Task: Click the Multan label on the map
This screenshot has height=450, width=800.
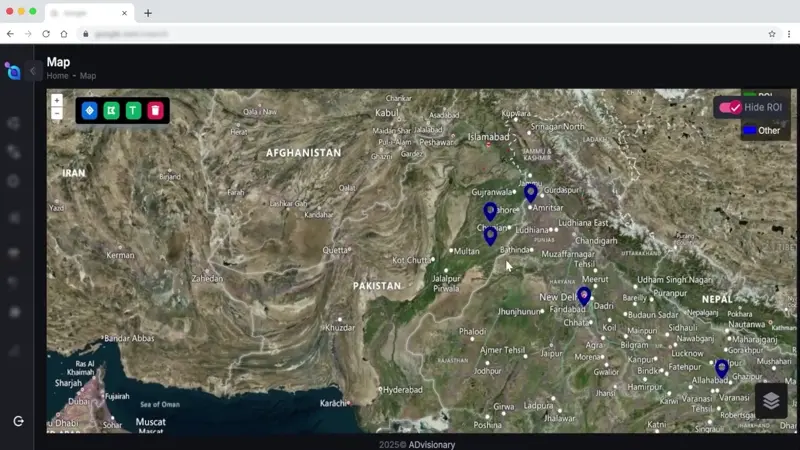Action: (466, 251)
